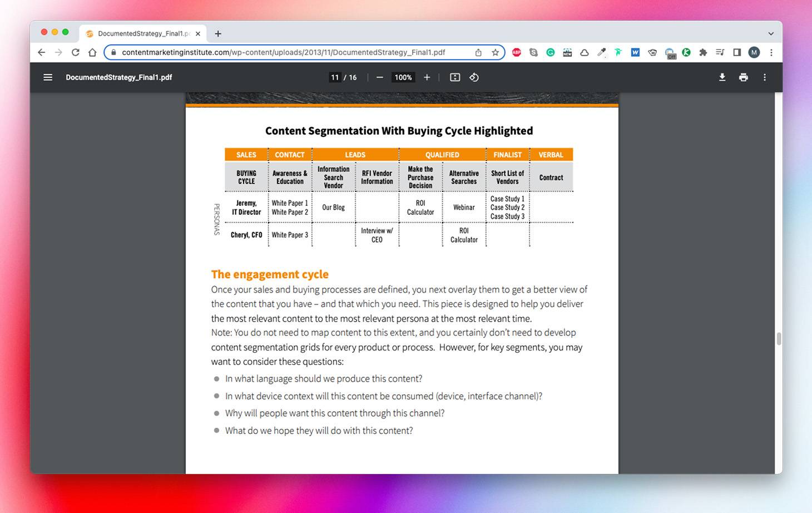Open the print dialog icon
The image size is (812, 513).
(x=744, y=77)
